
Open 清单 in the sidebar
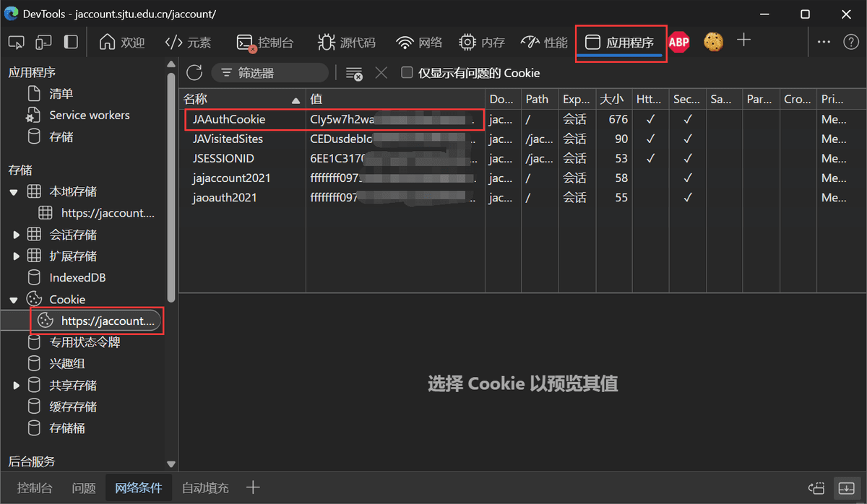[x=61, y=94]
